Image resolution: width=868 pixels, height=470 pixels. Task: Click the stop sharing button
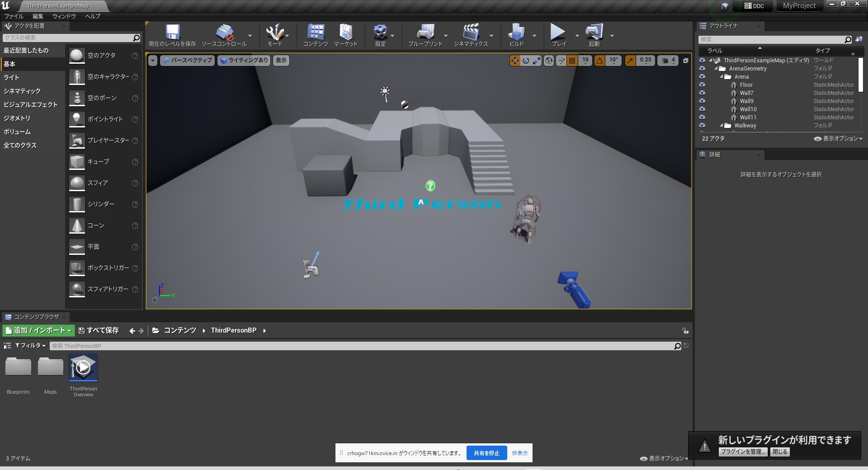click(486, 453)
